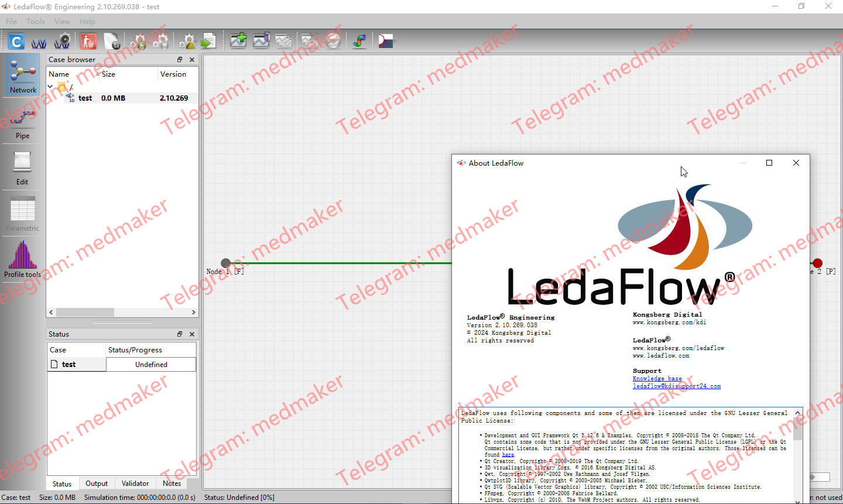The width and height of the screenshot is (843, 504).
Task: Collapse the tree in the Case browser
Action: pos(50,86)
